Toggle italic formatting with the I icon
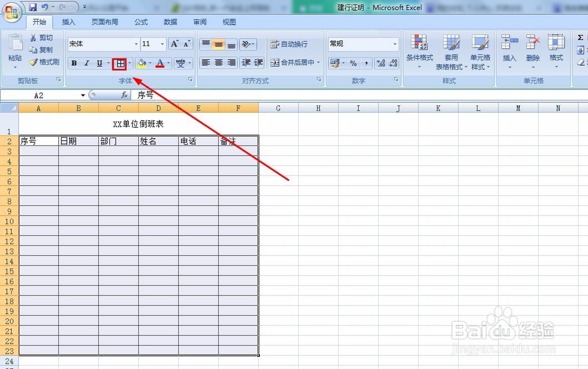 tap(86, 63)
